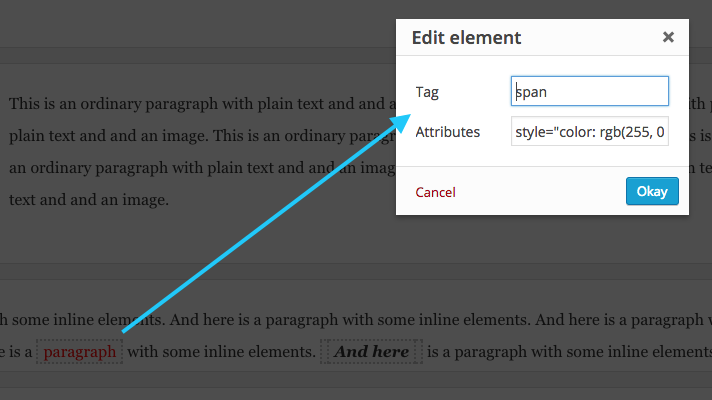The width and height of the screenshot is (712, 400).
Task: Click text "is a paragraph with some inline" after And here
Action: [569, 351]
